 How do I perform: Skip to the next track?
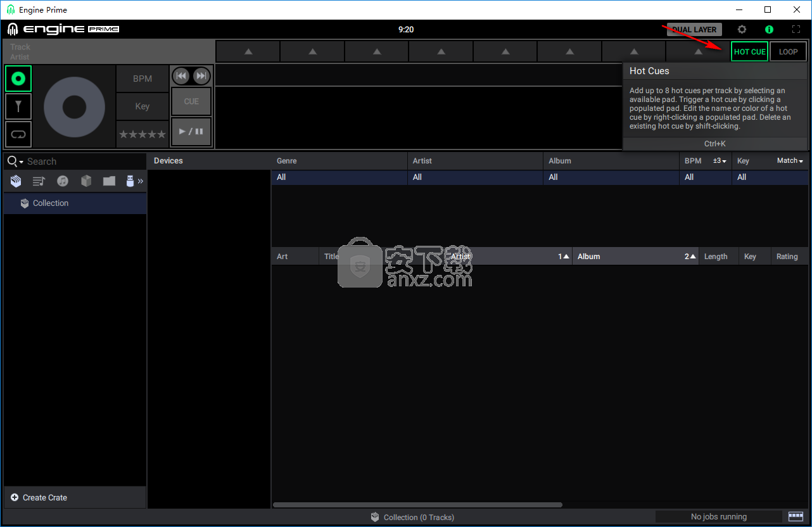201,76
